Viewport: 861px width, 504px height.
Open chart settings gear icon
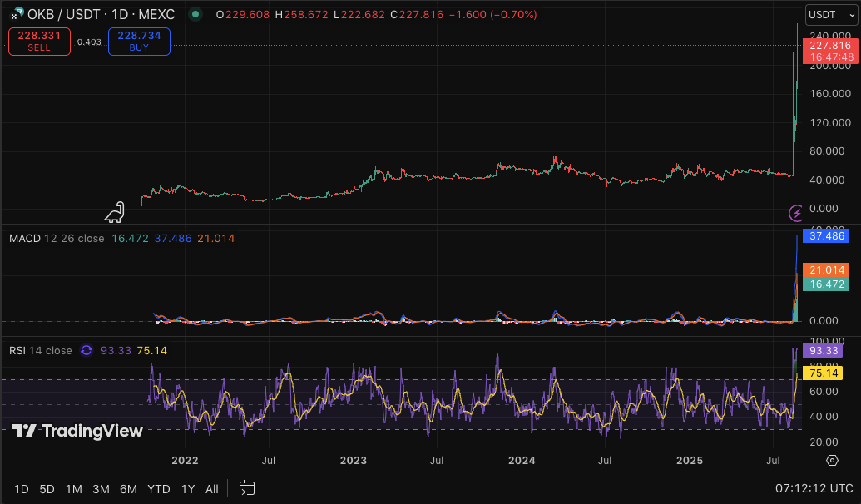(x=832, y=460)
